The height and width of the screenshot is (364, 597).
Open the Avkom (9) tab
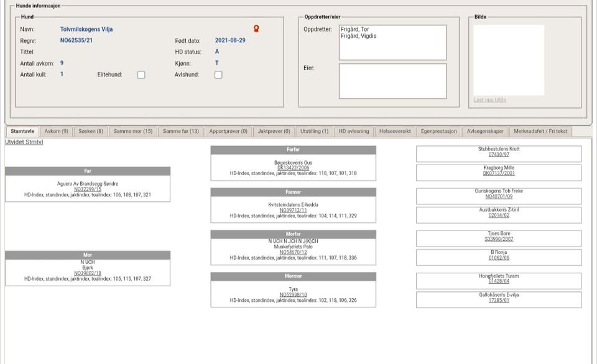pyautogui.click(x=57, y=131)
